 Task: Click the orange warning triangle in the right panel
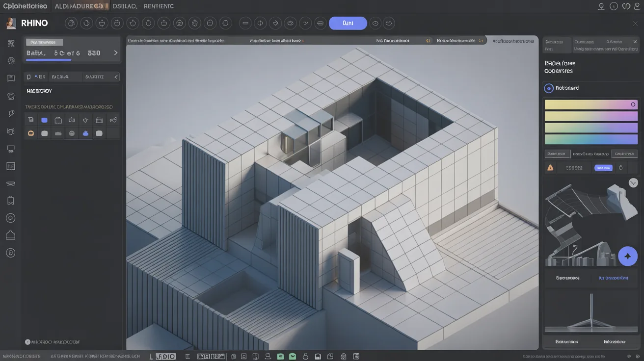550,168
